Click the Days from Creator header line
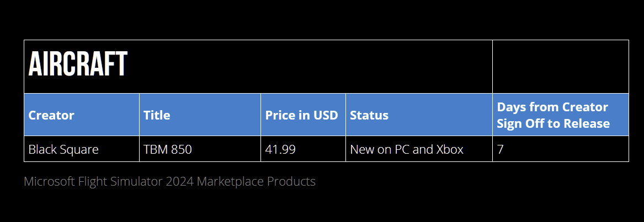Screen dimensions: 644x222 point(552,107)
